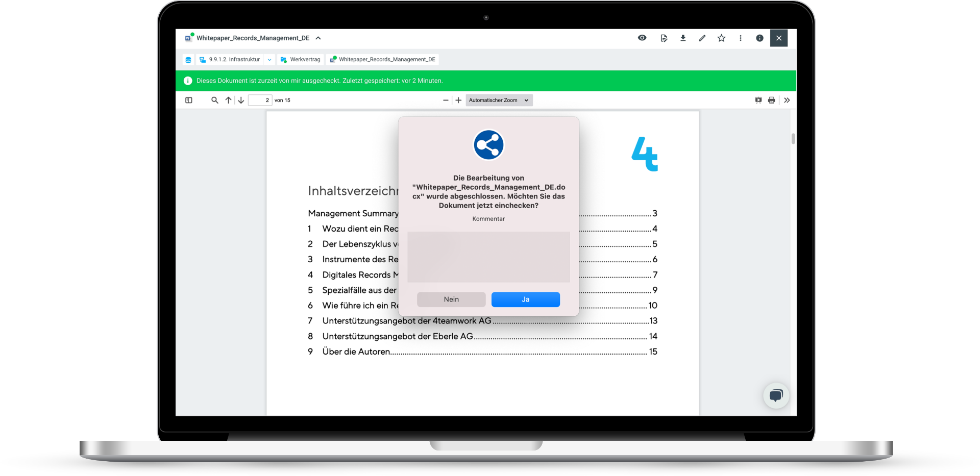This screenshot has height=476, width=980.
Task: Open the Automatischer Zoom dropdown
Action: tap(499, 100)
